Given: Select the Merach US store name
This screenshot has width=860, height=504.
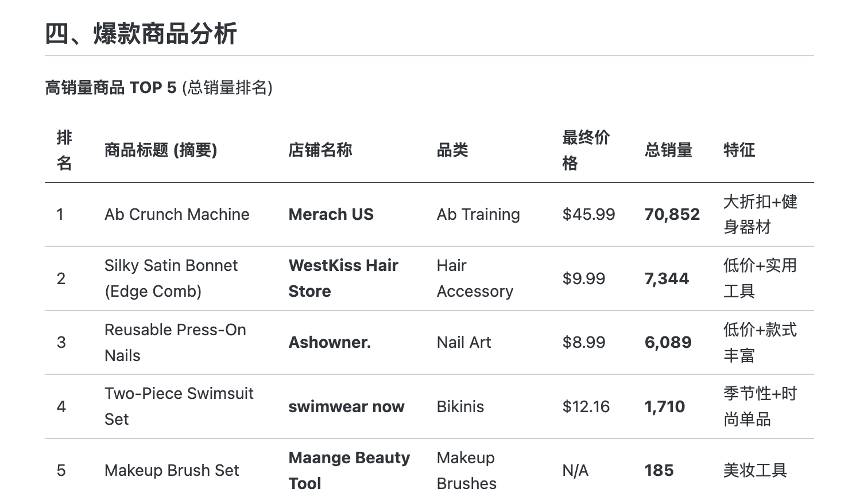Looking at the screenshot, I should click(331, 215).
